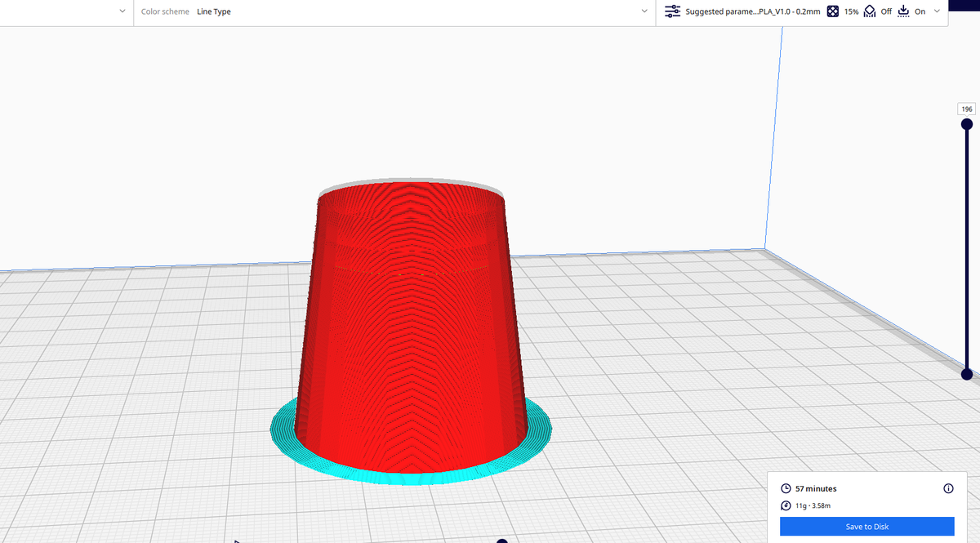Open the Line Type color scheme dropdown
The image size is (980, 543).
[x=645, y=11]
